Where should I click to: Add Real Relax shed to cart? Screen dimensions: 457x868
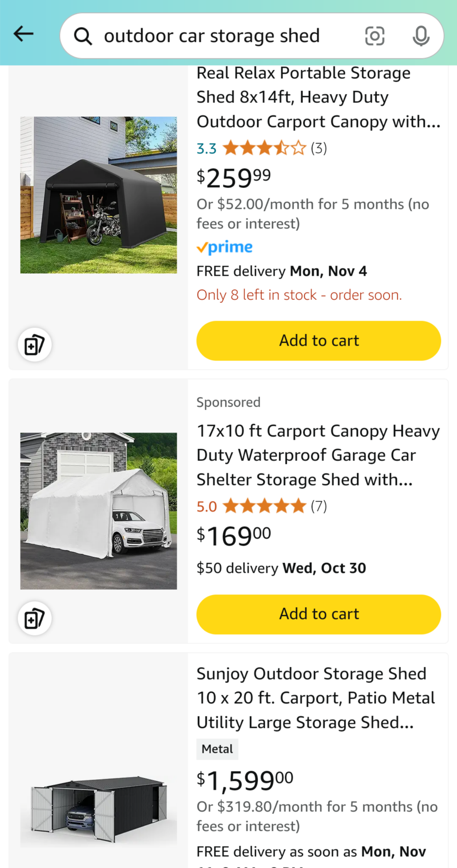point(319,341)
